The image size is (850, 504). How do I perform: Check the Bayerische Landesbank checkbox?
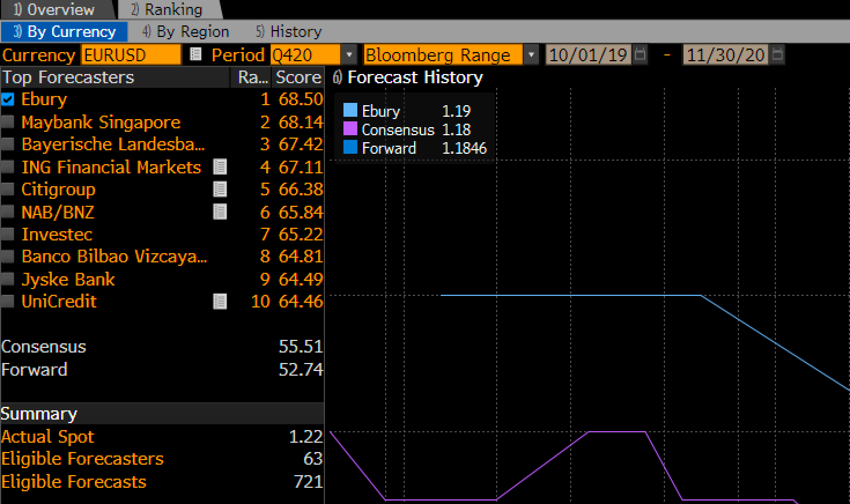click(8, 144)
